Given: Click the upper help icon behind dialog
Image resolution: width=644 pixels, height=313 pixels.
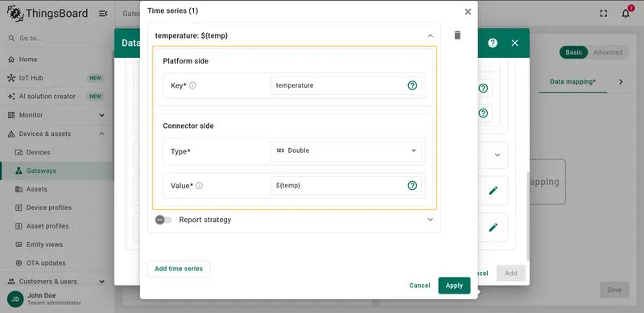Looking at the screenshot, I should [x=484, y=88].
